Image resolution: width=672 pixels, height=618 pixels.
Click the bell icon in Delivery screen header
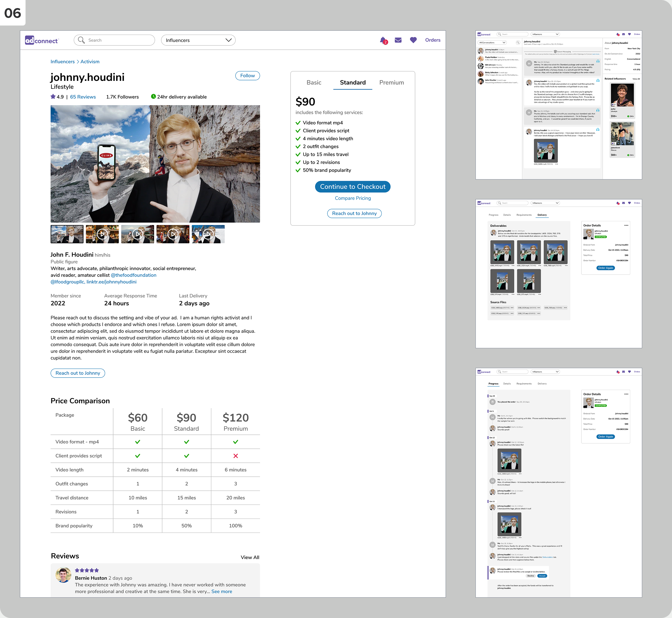618,203
